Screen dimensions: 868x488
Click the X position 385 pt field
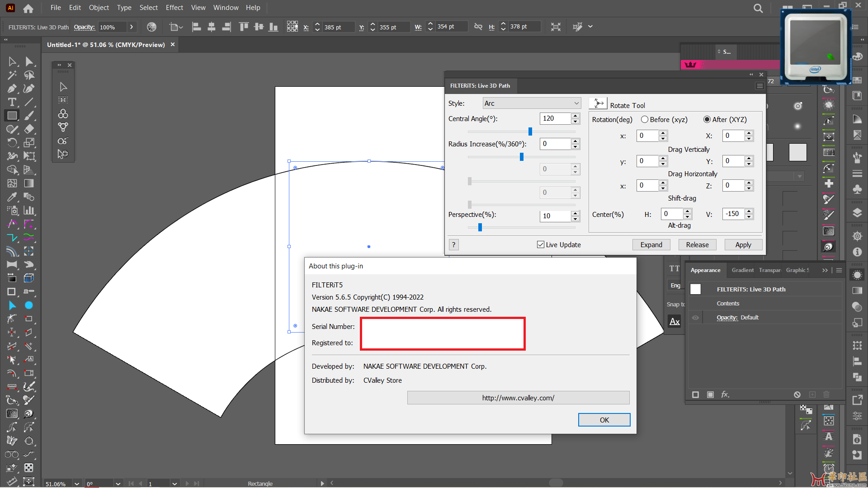coord(338,27)
